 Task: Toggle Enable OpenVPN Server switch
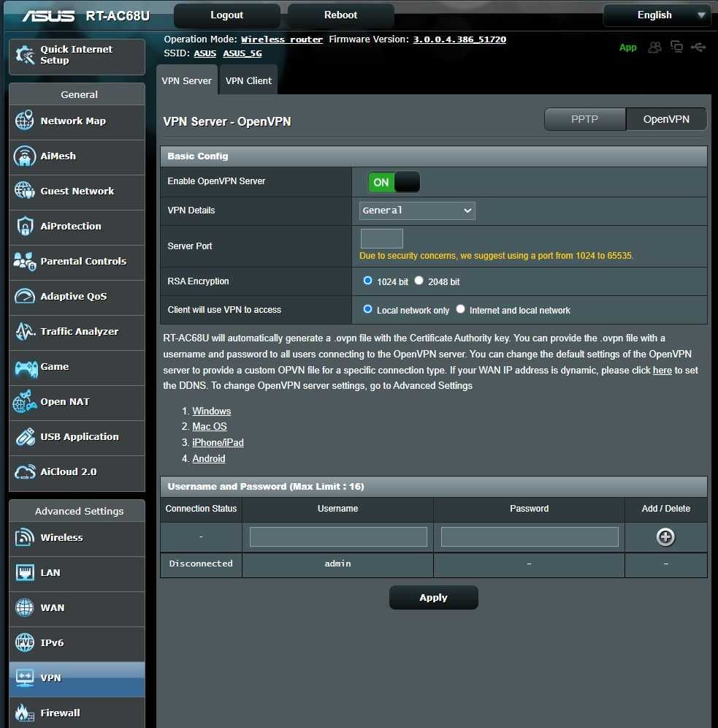point(394,182)
